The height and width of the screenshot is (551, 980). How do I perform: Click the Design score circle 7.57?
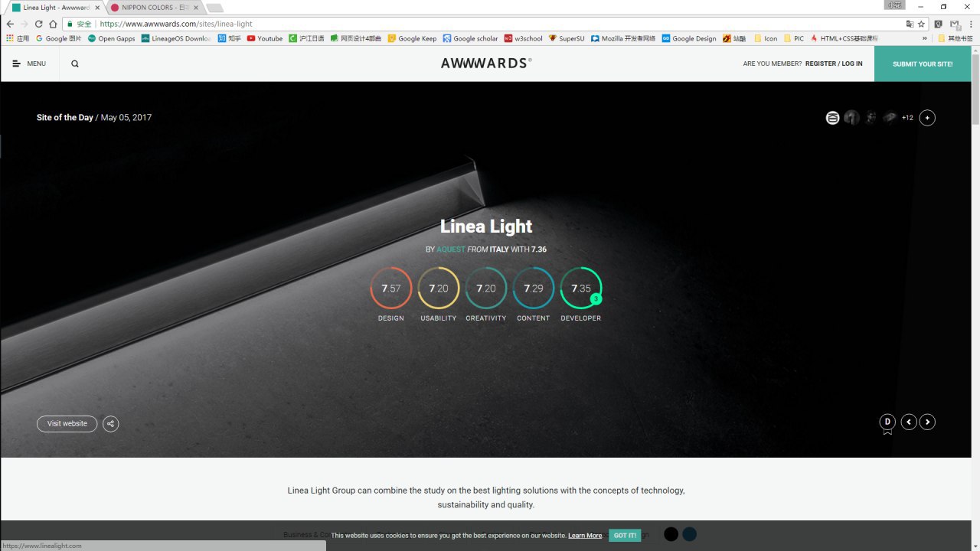(x=390, y=289)
